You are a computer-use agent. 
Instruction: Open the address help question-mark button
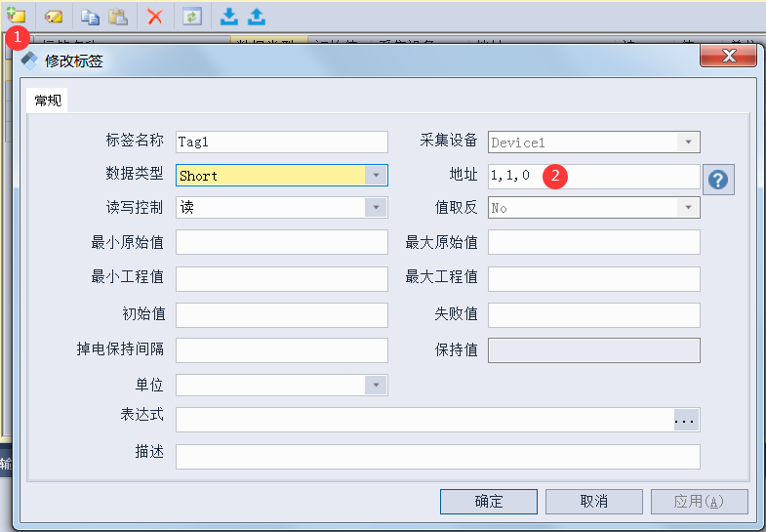(x=718, y=180)
